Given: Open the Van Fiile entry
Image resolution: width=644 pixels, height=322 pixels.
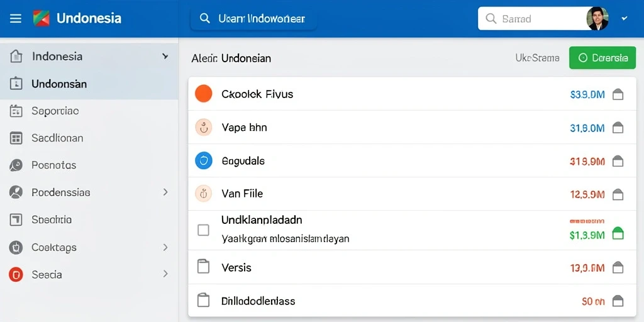Looking at the screenshot, I should tap(242, 193).
